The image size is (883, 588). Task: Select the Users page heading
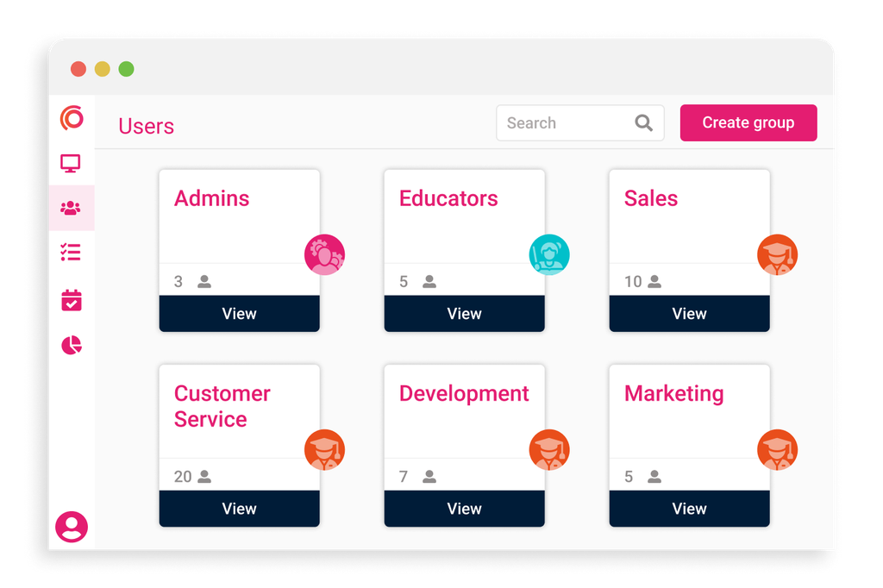coord(146,126)
